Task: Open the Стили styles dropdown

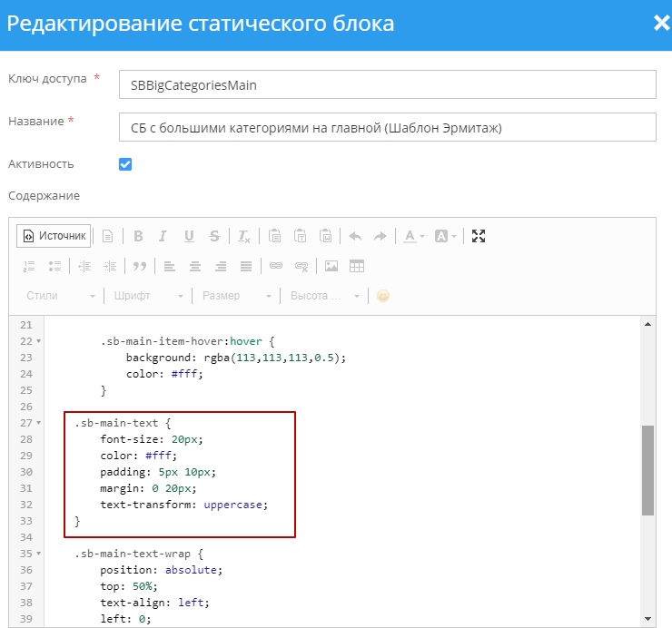Action: pos(60,296)
